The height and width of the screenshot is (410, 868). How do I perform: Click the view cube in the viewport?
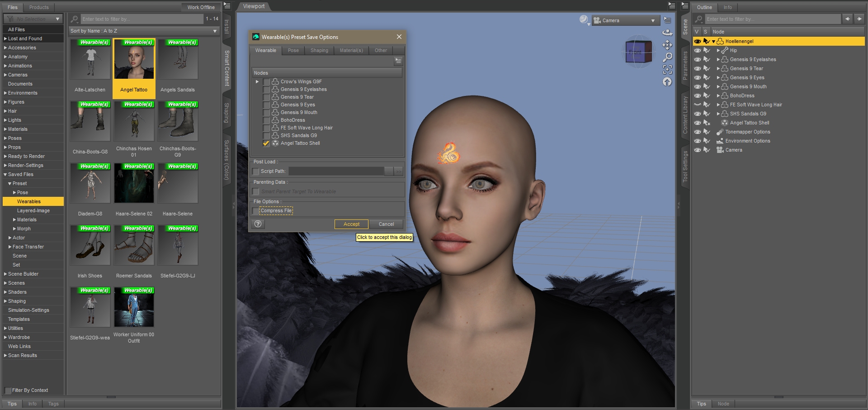pyautogui.click(x=638, y=52)
